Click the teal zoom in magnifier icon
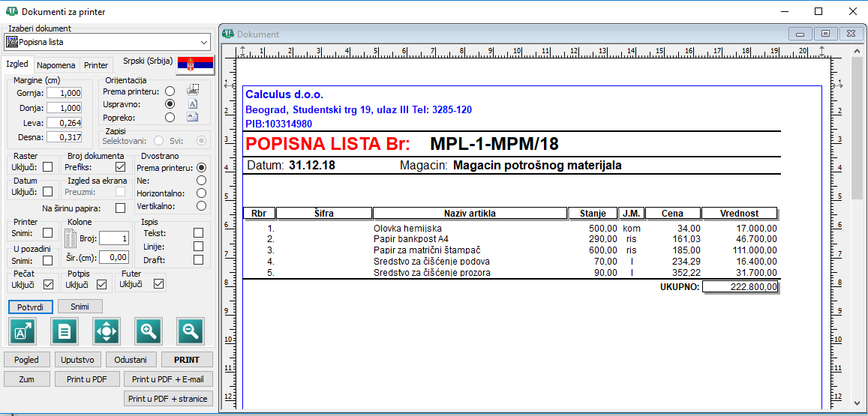 [149, 331]
